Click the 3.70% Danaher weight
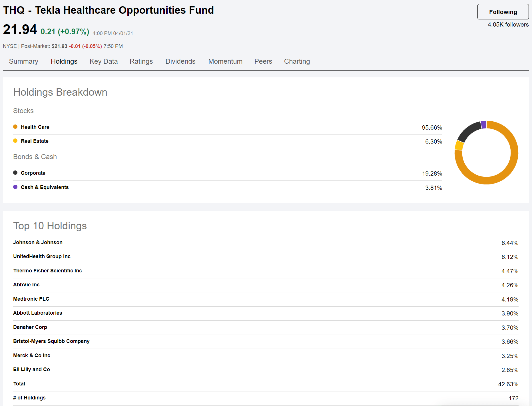532x406 pixels. [510, 328]
